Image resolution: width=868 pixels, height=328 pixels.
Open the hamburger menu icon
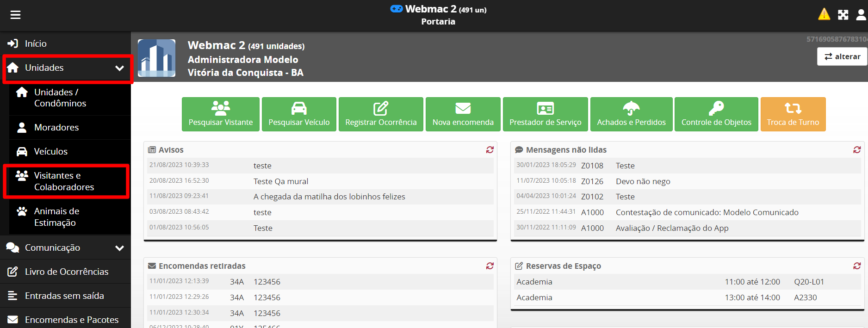16,15
